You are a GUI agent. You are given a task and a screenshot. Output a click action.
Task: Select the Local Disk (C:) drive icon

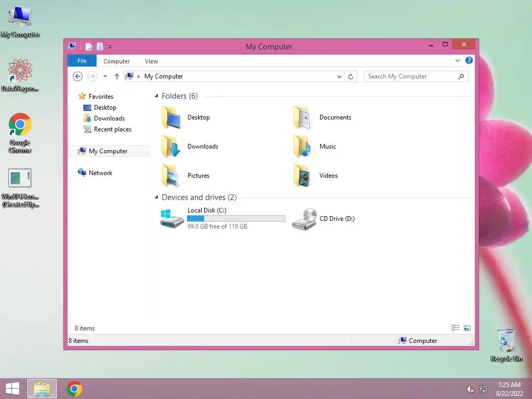click(x=172, y=219)
